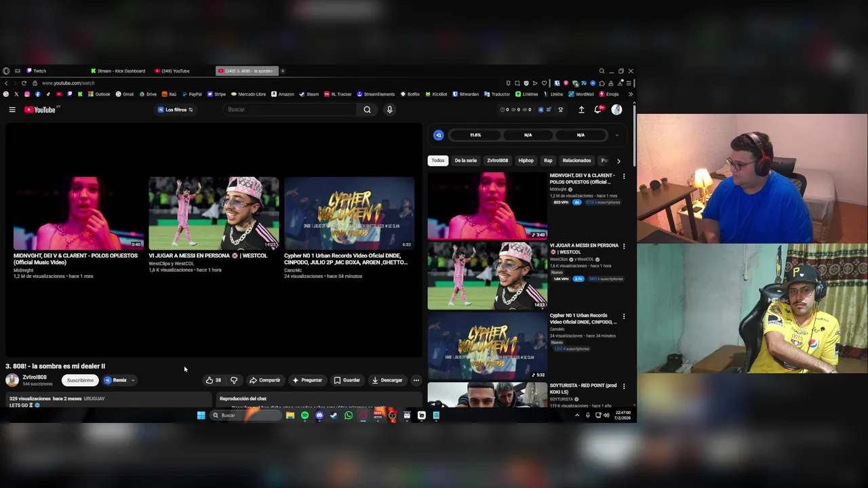Activate voice search microphone
The height and width of the screenshot is (488, 868).
[x=389, y=110]
